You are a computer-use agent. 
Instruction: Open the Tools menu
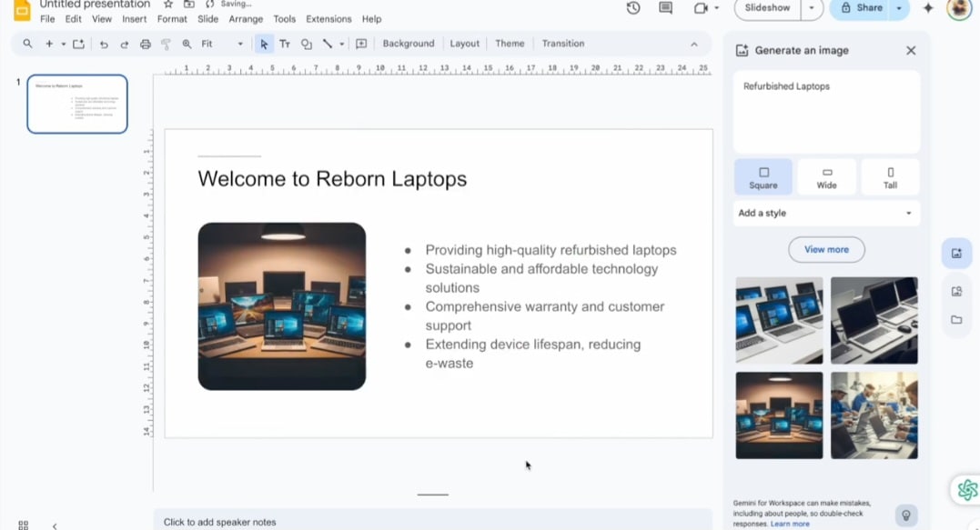(x=285, y=19)
